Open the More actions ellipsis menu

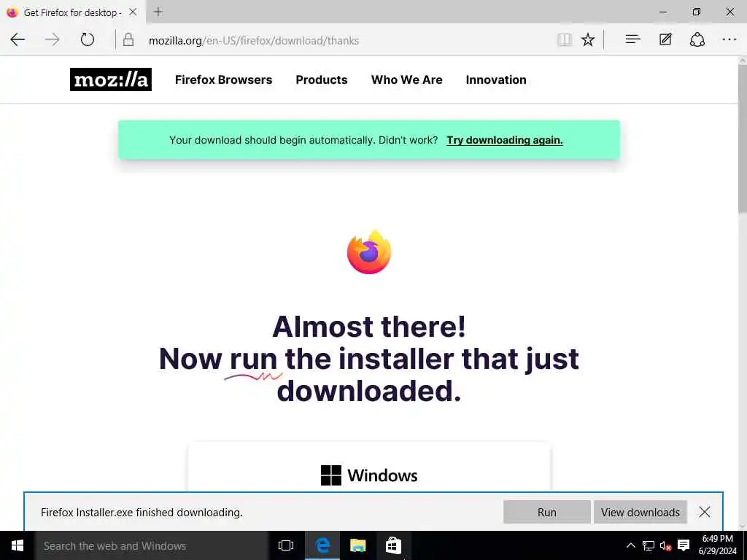pyautogui.click(x=729, y=39)
